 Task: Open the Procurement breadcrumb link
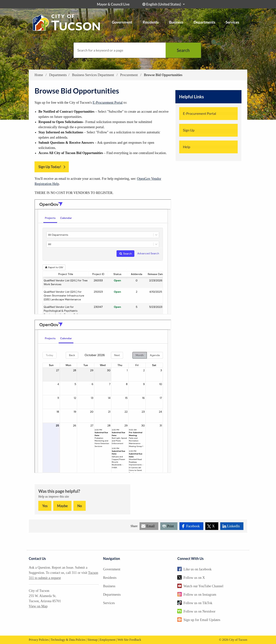tap(129, 75)
